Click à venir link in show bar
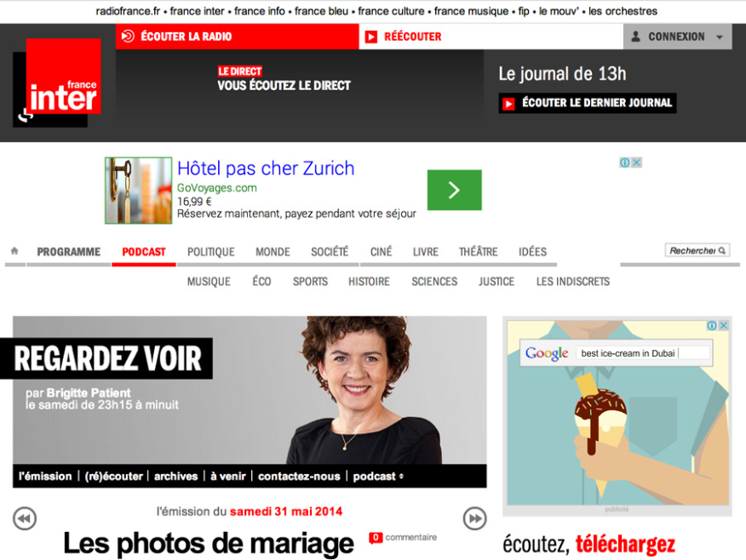 click(x=228, y=477)
